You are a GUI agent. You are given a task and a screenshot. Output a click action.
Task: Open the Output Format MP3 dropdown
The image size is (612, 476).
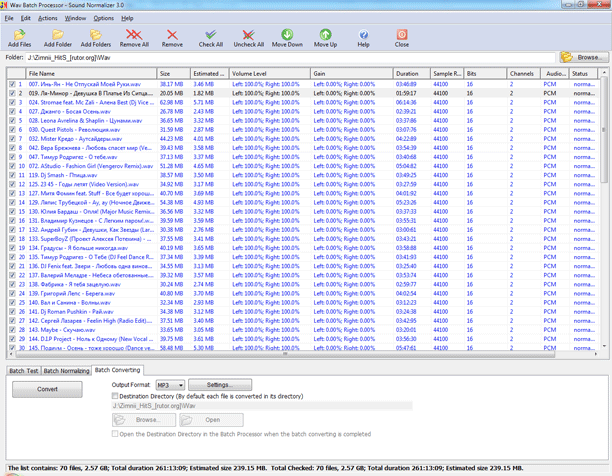click(170, 385)
